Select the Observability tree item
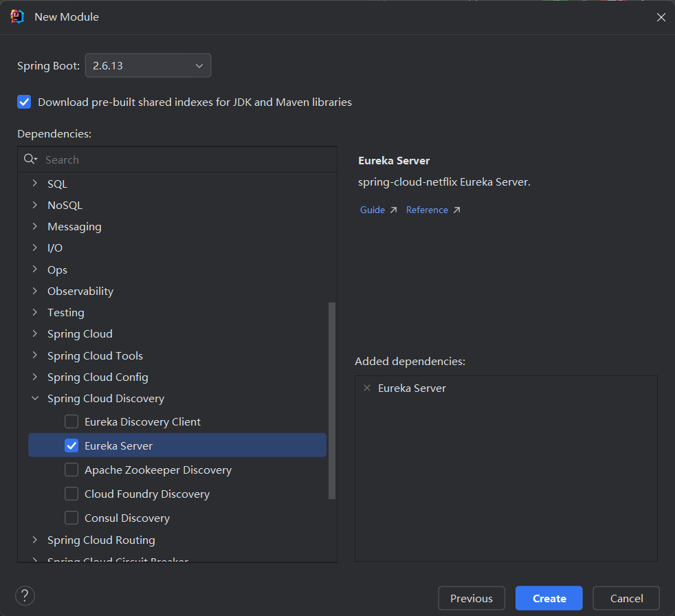This screenshot has width=675, height=616. click(x=80, y=291)
